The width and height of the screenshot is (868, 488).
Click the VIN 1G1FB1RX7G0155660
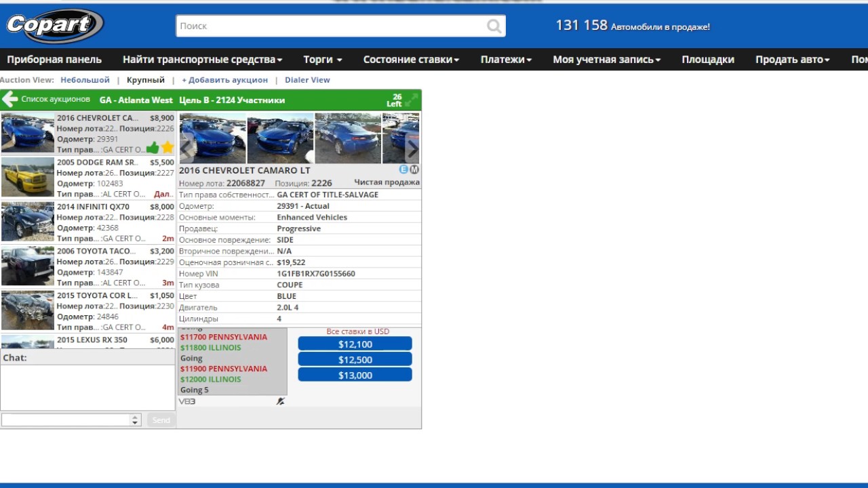[316, 274]
